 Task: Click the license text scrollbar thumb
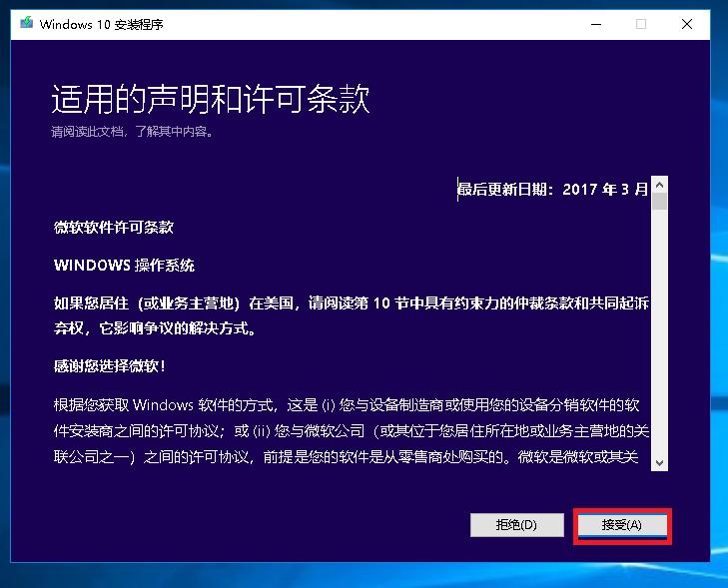pos(659,202)
